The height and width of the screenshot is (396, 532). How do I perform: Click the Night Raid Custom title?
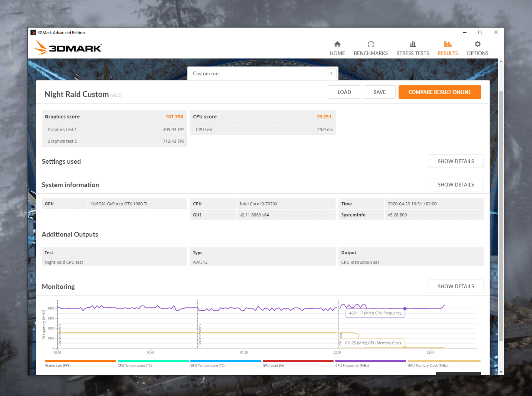pyautogui.click(x=77, y=95)
